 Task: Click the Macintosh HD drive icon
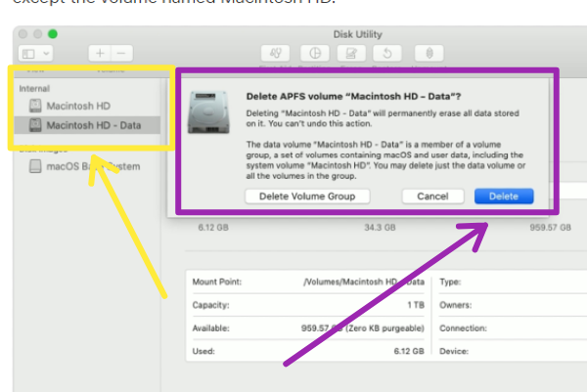tap(35, 106)
